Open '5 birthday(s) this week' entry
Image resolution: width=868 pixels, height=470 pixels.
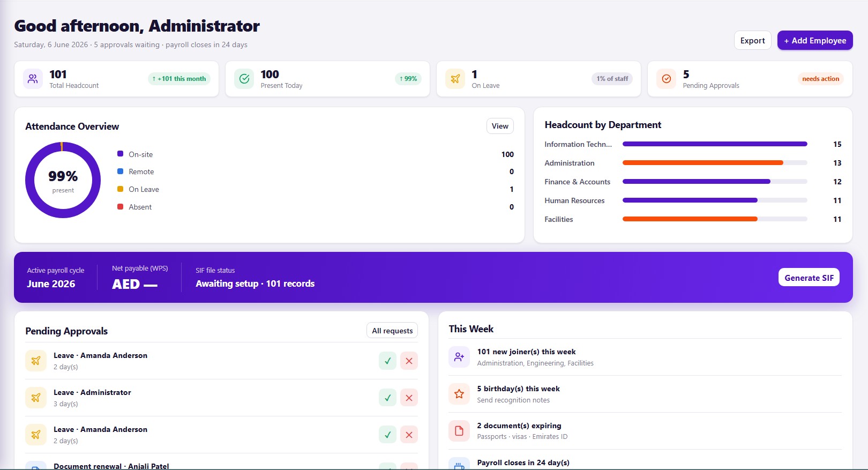coord(645,394)
